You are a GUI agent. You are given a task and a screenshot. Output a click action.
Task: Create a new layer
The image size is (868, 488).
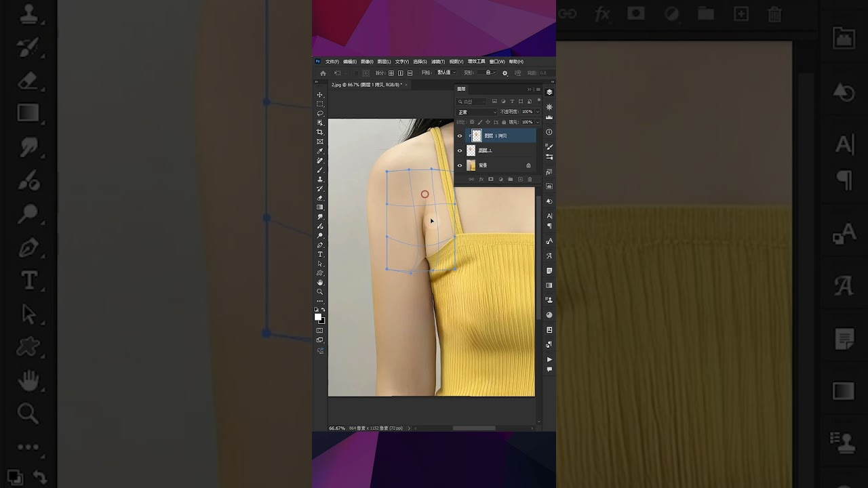[520, 180]
